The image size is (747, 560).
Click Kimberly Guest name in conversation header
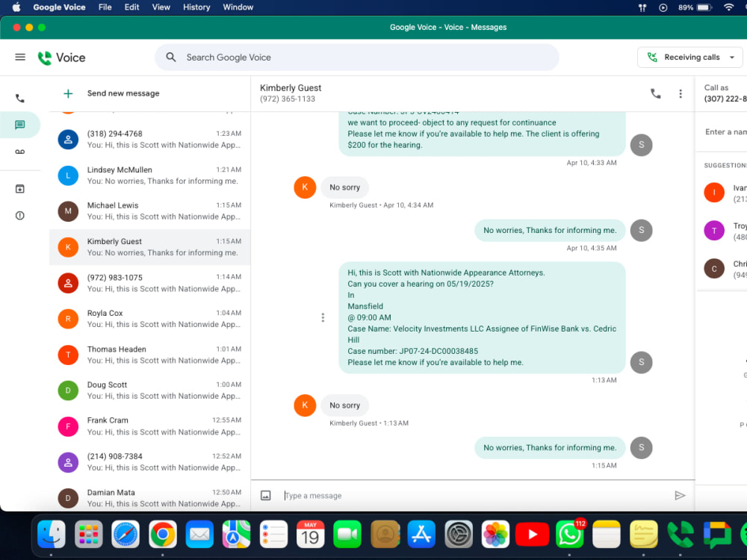click(291, 88)
